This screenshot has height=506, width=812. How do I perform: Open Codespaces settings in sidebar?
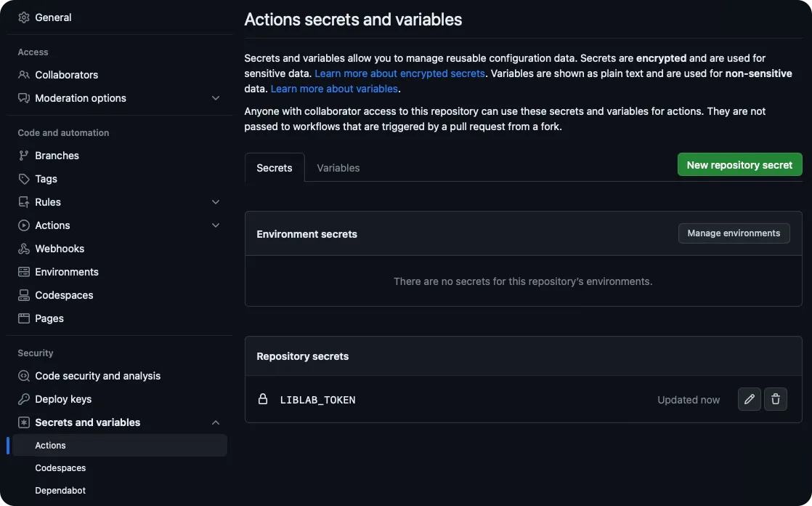(64, 294)
